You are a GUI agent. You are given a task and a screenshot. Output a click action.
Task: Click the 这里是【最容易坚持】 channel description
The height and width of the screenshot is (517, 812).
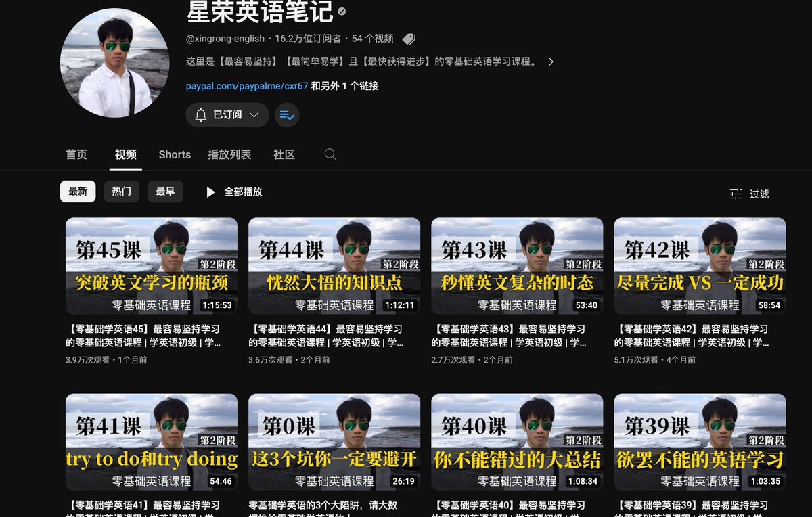coord(362,62)
